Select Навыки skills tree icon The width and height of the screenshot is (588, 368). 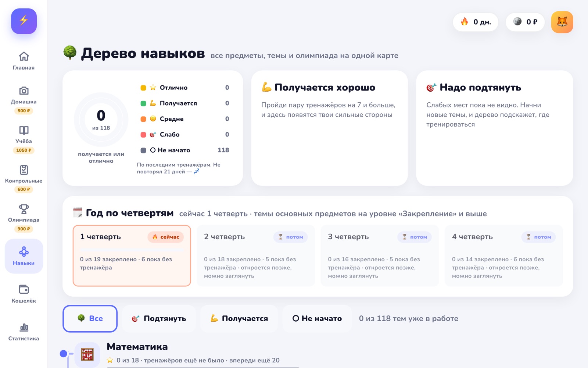[x=24, y=252]
